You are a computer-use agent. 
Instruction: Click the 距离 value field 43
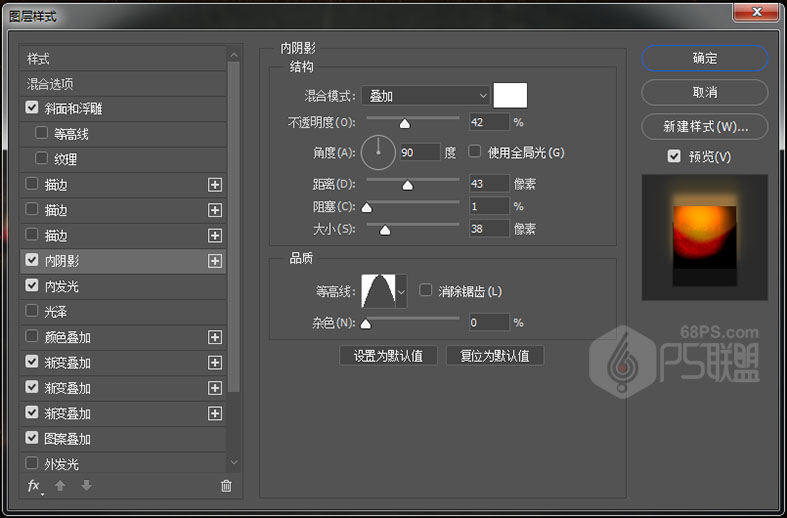click(x=489, y=184)
